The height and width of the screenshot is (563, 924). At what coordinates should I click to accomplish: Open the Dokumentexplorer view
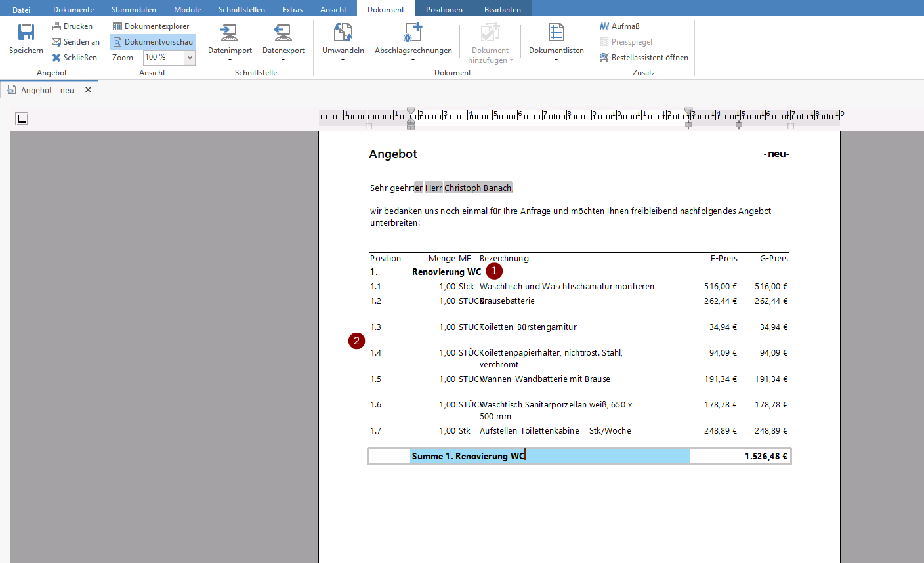tap(152, 26)
